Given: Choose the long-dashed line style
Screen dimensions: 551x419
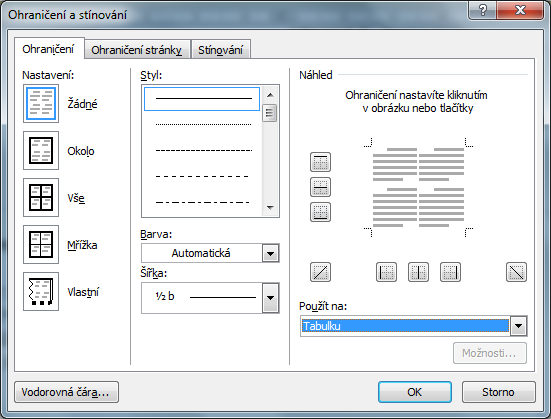Looking at the screenshot, I should (203, 176).
